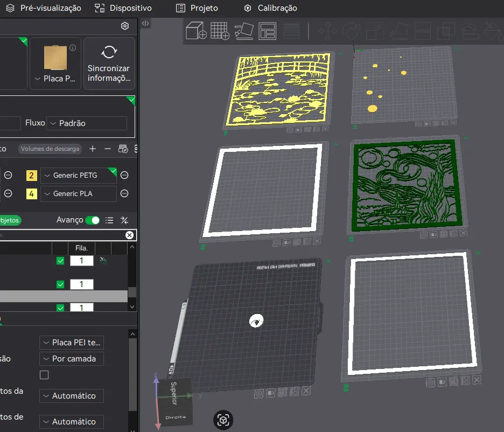Open the Por camada dropdown

coord(72,359)
